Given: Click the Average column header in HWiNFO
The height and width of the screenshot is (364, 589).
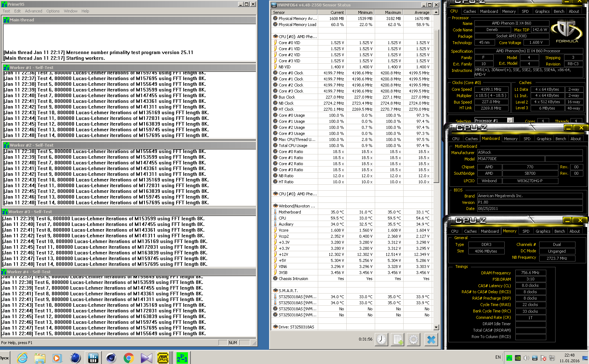Looking at the screenshot, I should point(417,12).
